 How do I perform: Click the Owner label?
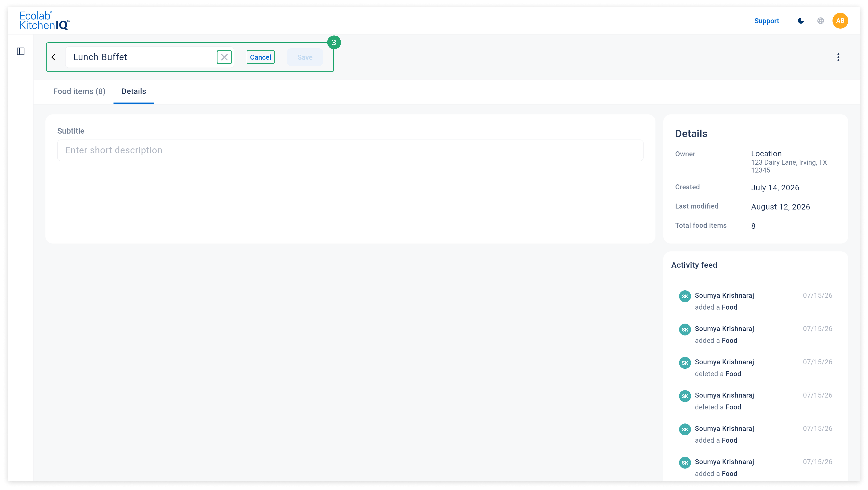click(x=685, y=154)
